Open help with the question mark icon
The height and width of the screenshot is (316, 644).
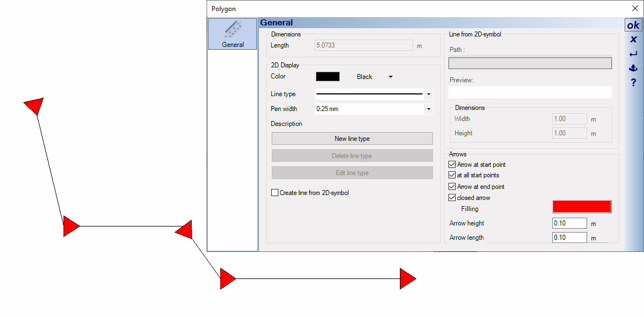[633, 83]
